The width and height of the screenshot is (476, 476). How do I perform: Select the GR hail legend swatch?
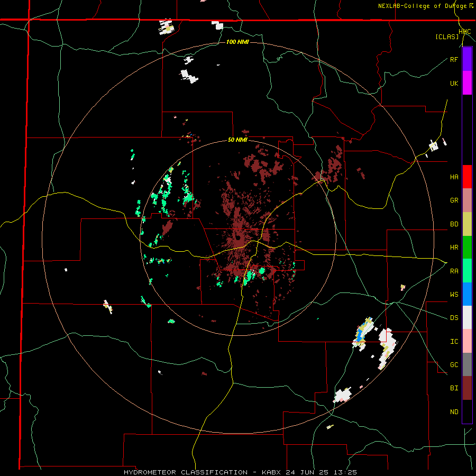point(467,200)
